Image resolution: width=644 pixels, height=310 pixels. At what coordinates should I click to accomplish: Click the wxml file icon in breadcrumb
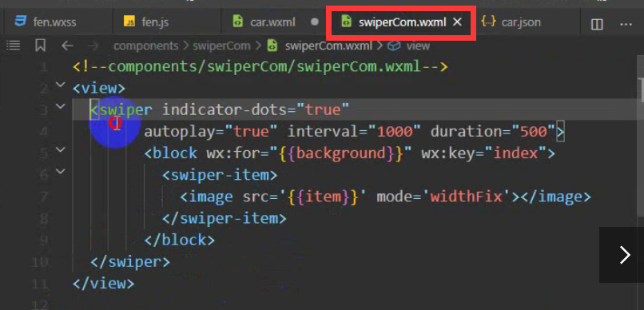pyautogui.click(x=272, y=46)
